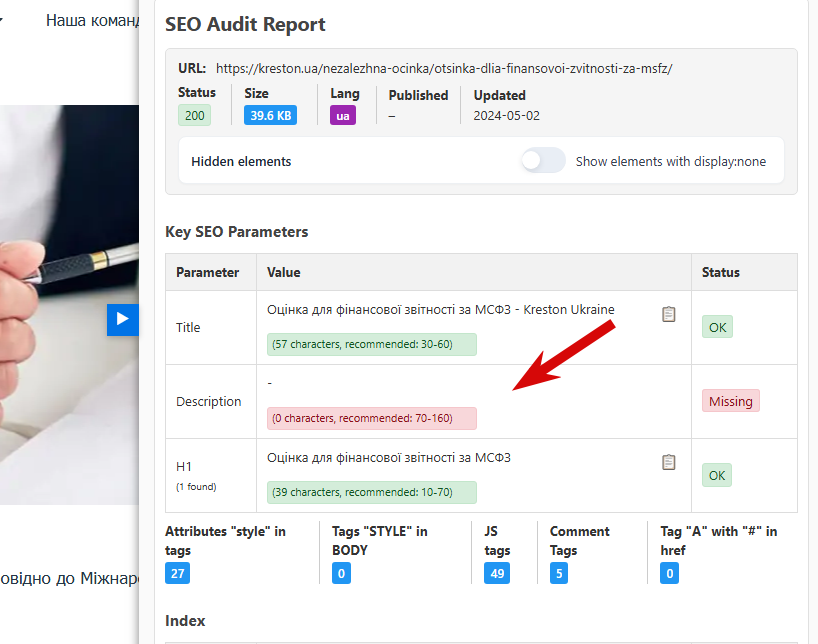The image size is (818, 644).
Task: Click the OK status badge for H1
Action: [717, 475]
